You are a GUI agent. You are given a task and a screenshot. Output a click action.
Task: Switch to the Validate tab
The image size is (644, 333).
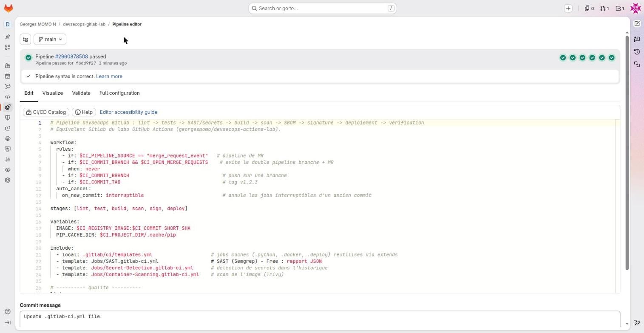click(81, 93)
